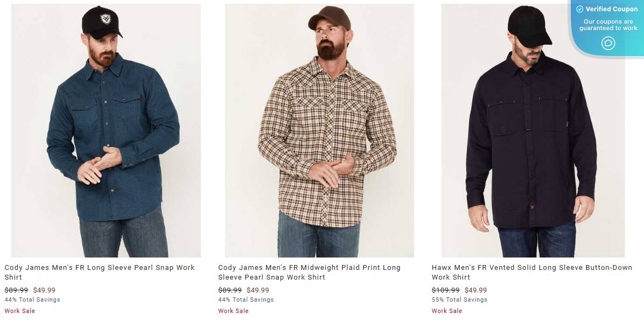Click the Work Sale link under the plaid shirt
The image size is (644, 327).
[x=233, y=311]
